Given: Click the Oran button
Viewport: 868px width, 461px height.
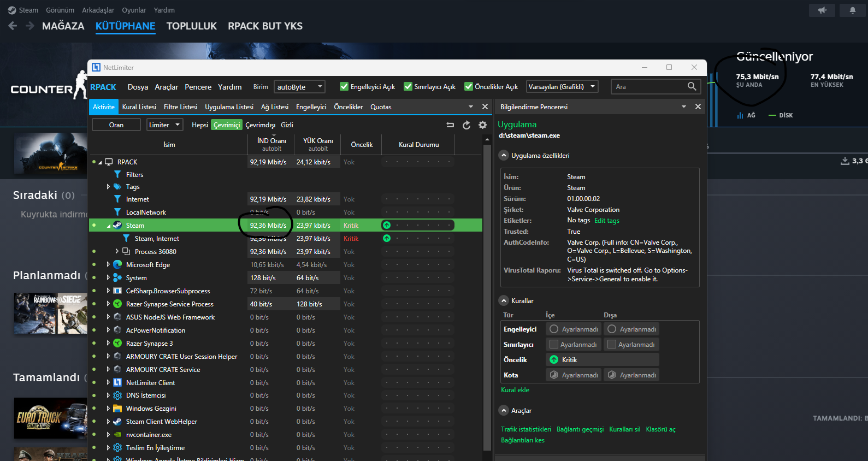Looking at the screenshot, I should click(x=116, y=125).
